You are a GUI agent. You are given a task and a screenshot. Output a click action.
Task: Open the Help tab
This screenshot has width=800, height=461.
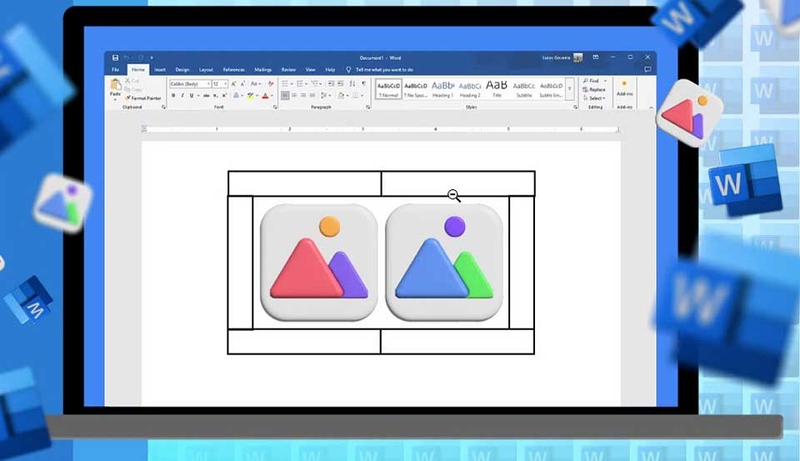[330, 70]
